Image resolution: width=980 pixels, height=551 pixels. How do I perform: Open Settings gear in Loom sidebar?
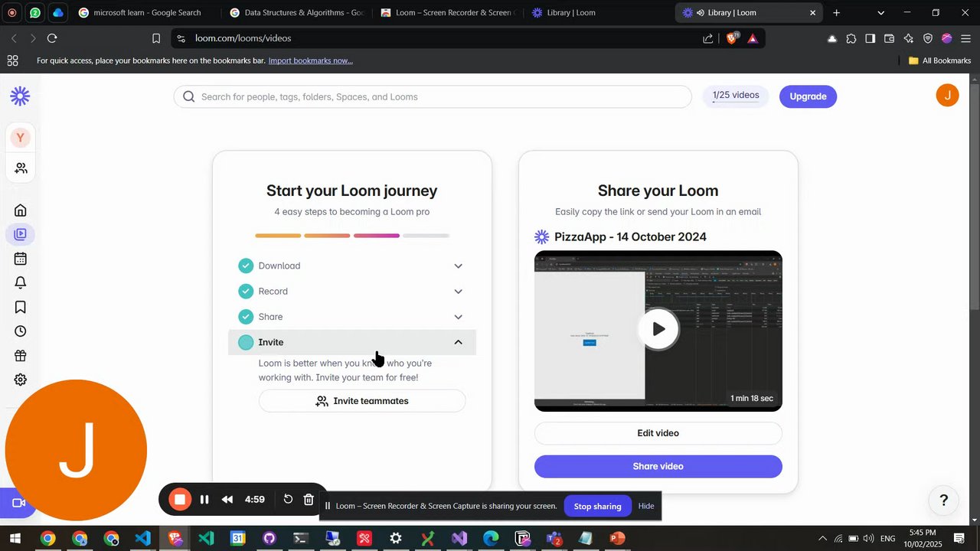click(x=21, y=380)
